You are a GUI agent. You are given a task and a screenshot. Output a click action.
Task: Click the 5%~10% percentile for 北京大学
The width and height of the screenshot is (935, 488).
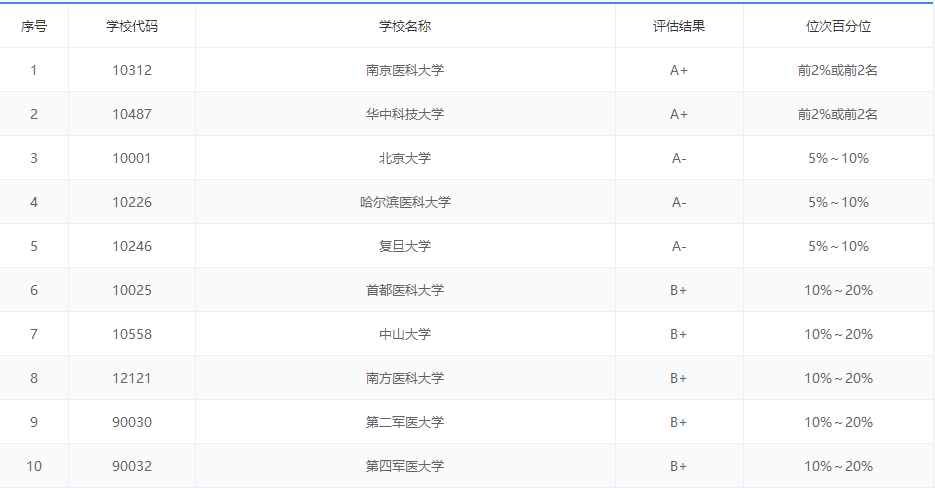click(x=838, y=158)
